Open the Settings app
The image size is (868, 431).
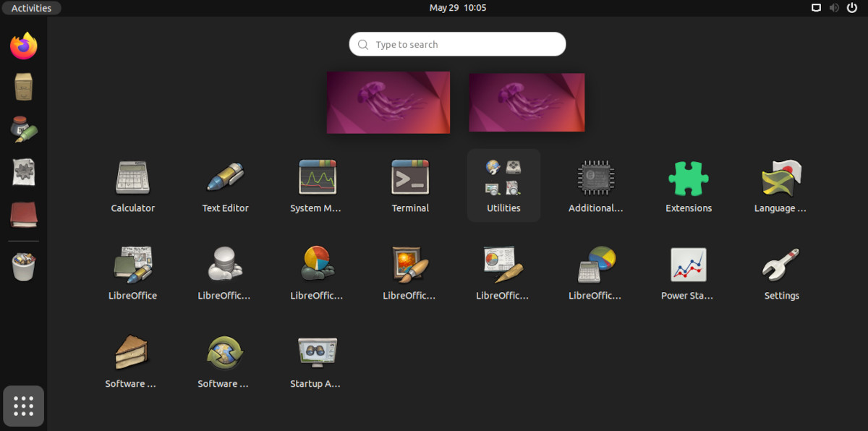pos(781,265)
